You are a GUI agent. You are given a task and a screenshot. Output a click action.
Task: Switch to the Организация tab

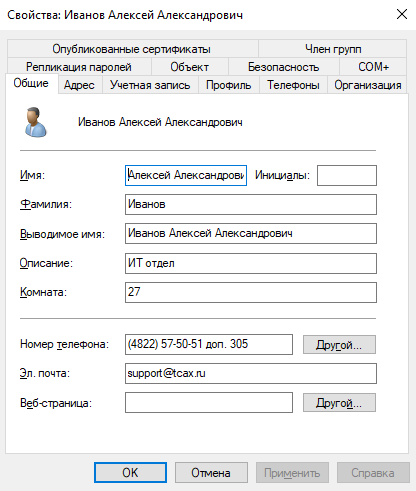point(368,85)
